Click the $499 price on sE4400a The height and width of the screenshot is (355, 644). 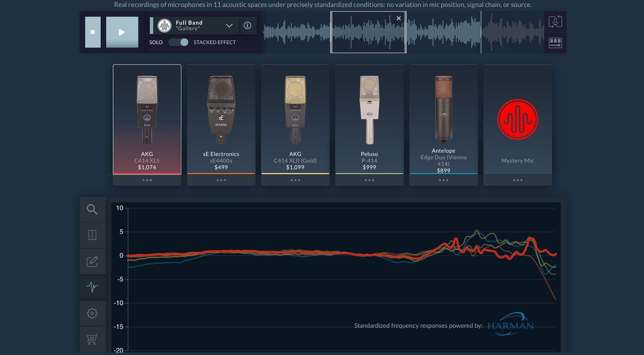click(221, 167)
